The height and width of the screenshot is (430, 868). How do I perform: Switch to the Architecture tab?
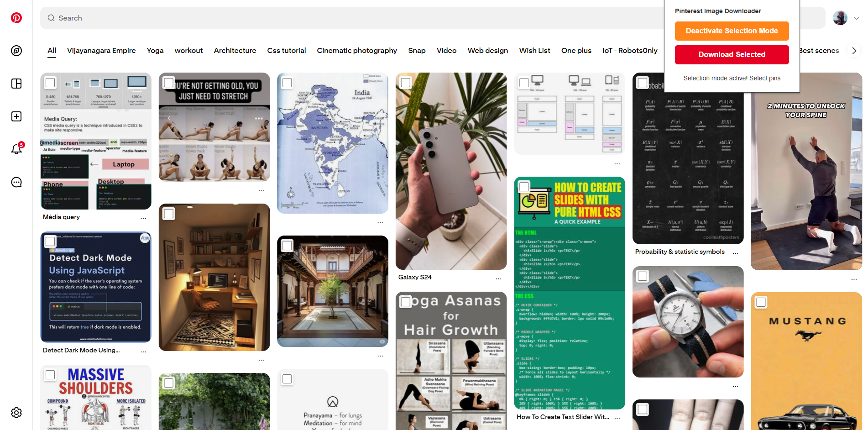235,51
